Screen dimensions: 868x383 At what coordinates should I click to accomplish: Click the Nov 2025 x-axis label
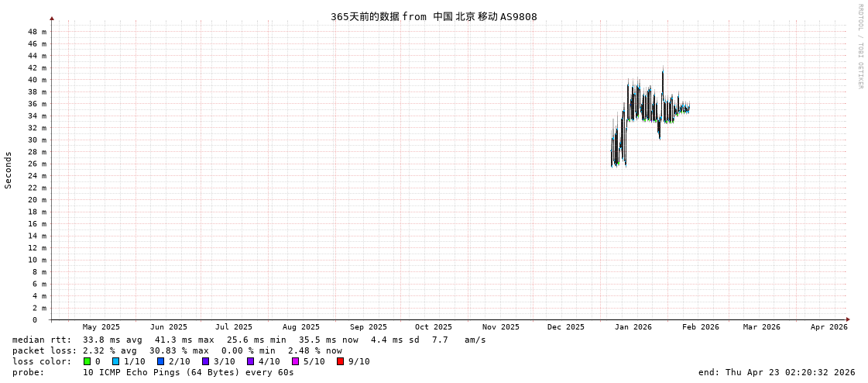[x=500, y=327]
